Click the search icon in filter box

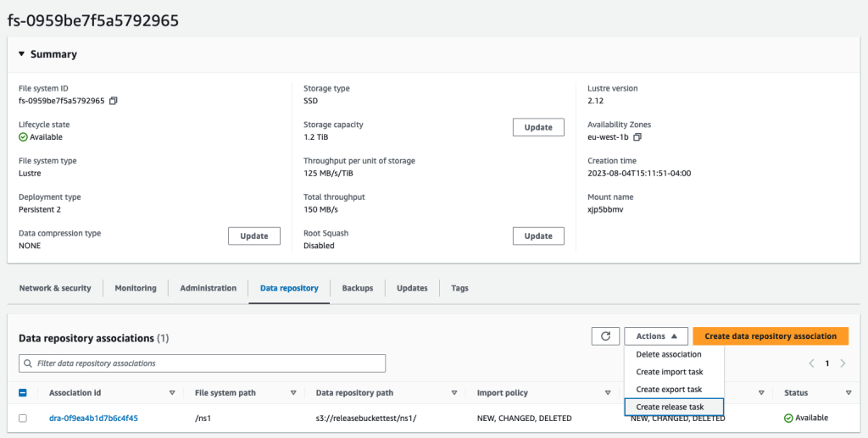pyautogui.click(x=28, y=363)
